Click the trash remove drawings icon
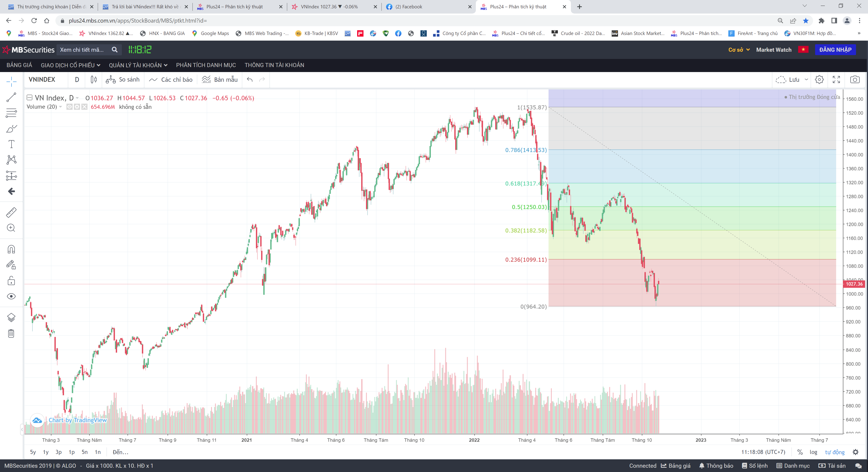 coord(11,333)
